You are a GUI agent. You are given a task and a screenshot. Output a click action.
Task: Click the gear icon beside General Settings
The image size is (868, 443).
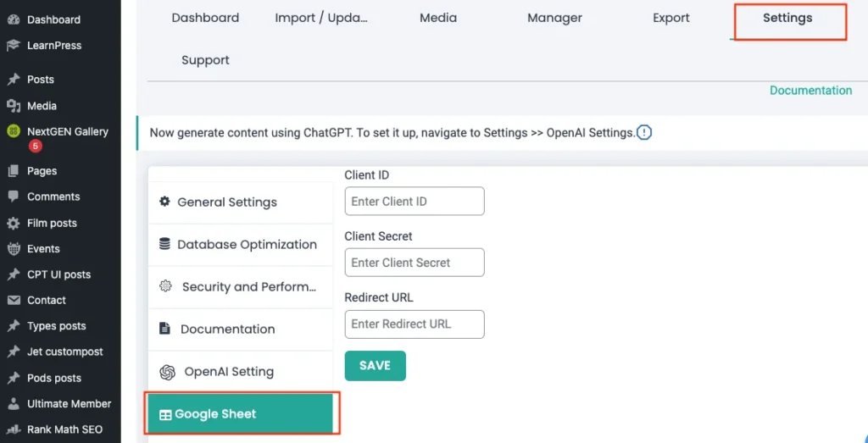click(165, 202)
